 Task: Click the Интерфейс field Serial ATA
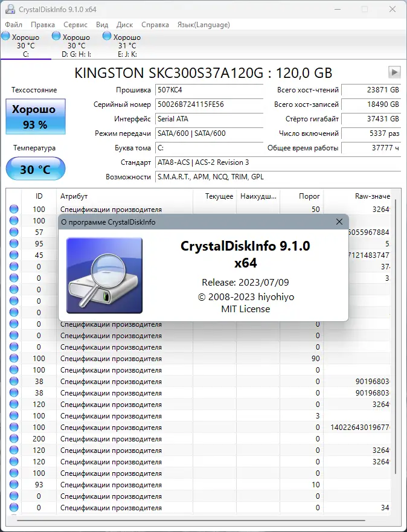(210, 119)
